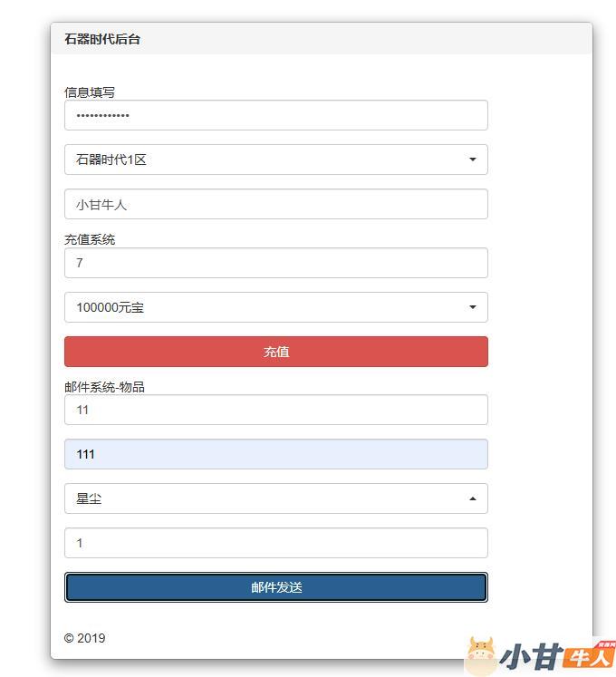Image resolution: width=616 pixels, height=677 pixels.
Task: Click the 信息填写 section label
Action: [90, 92]
